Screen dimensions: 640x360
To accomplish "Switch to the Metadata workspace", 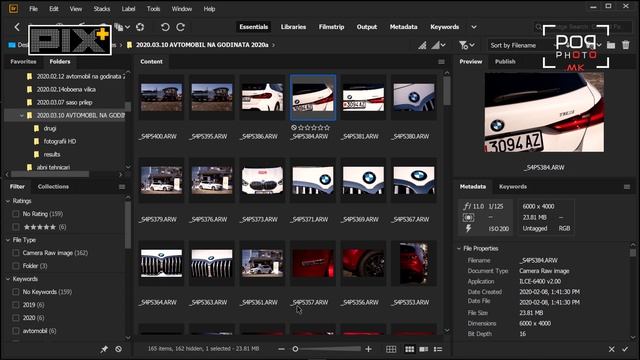I will click(x=403, y=27).
